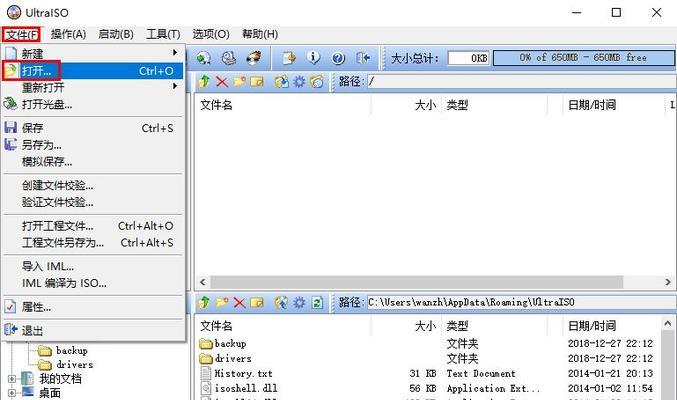Image resolution: width=677 pixels, height=400 pixels.
Task: Choose 导入 IML... menu entry
Action: click(93, 266)
